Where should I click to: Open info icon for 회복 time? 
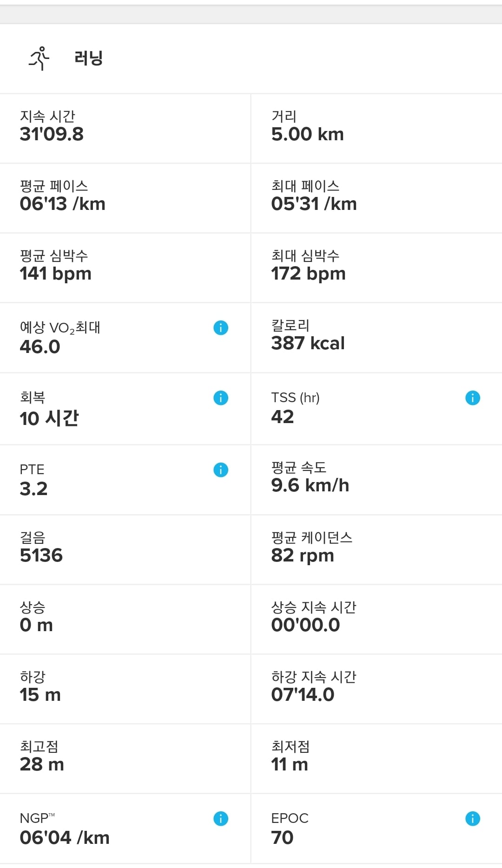(x=221, y=398)
